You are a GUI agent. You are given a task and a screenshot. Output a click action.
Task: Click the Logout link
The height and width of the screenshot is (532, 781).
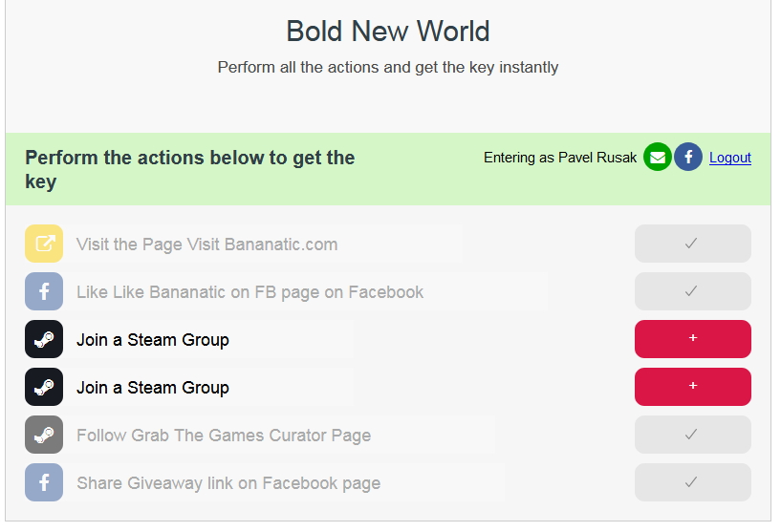pos(729,158)
